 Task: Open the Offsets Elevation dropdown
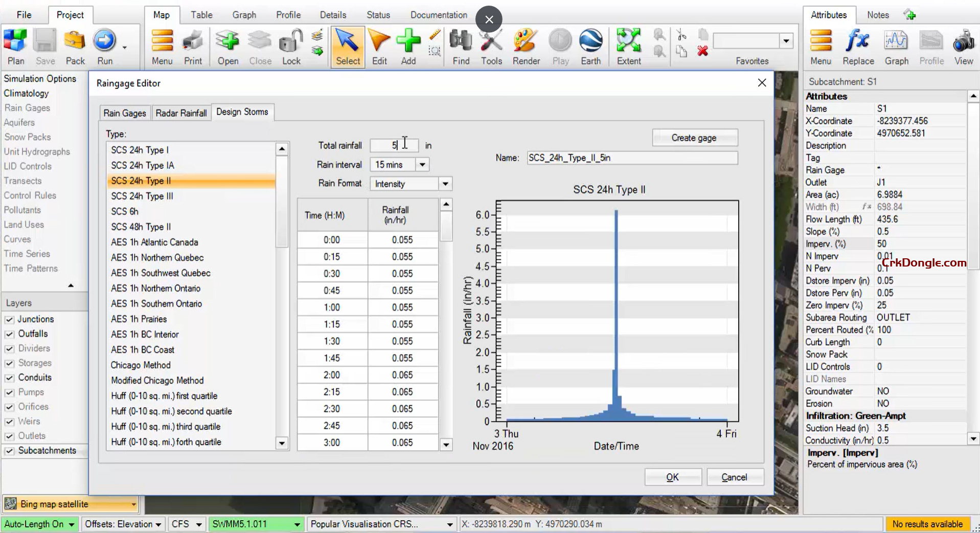coord(158,524)
